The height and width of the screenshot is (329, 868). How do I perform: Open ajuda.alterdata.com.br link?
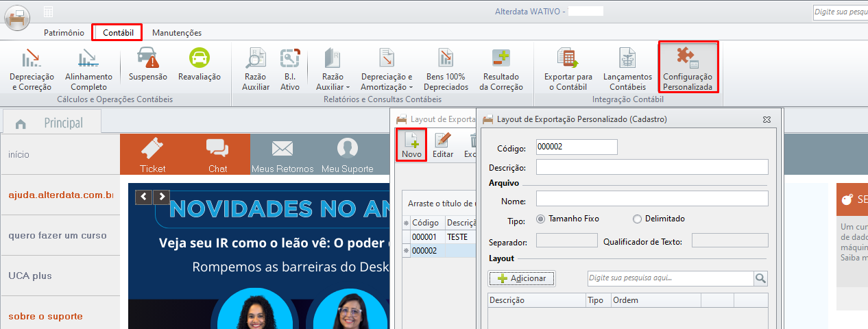(x=60, y=195)
